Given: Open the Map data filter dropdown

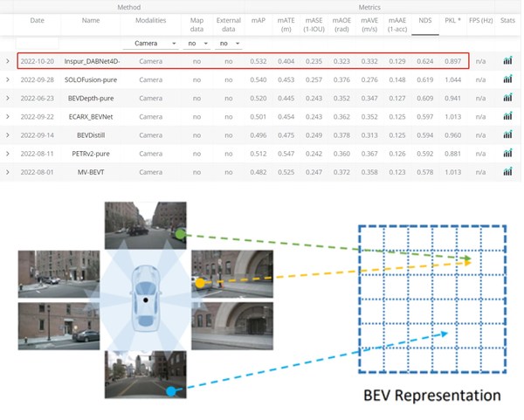Looking at the screenshot, I should (x=196, y=43).
